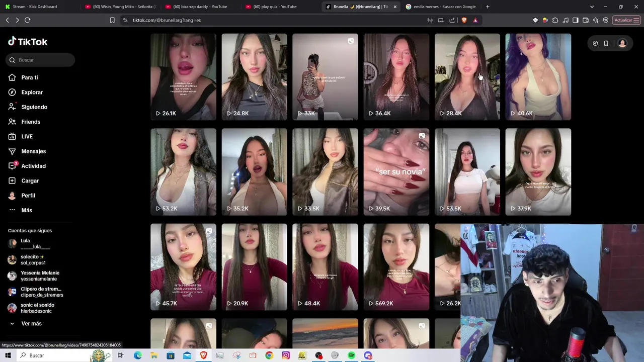This screenshot has height=362, width=644.
Task: Open the Explorar compass icon
Action: pyautogui.click(x=12, y=92)
